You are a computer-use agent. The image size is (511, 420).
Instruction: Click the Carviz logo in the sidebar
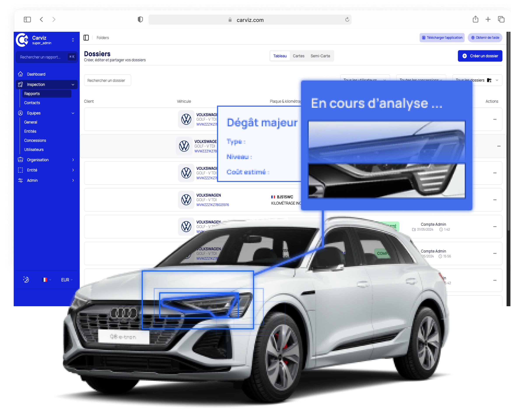click(22, 40)
